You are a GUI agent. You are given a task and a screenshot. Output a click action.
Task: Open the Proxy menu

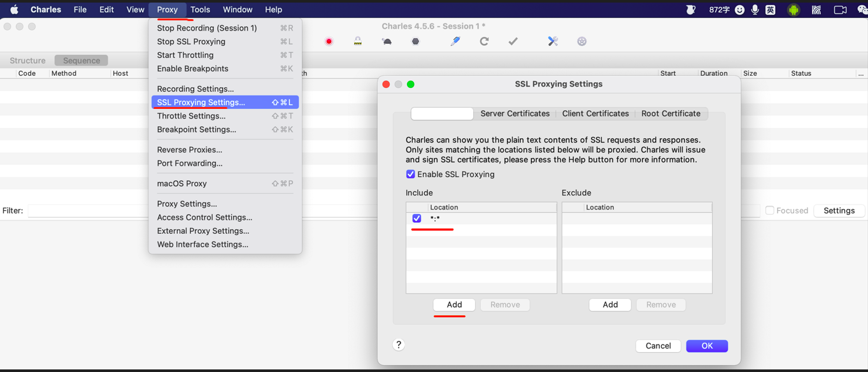point(167,10)
